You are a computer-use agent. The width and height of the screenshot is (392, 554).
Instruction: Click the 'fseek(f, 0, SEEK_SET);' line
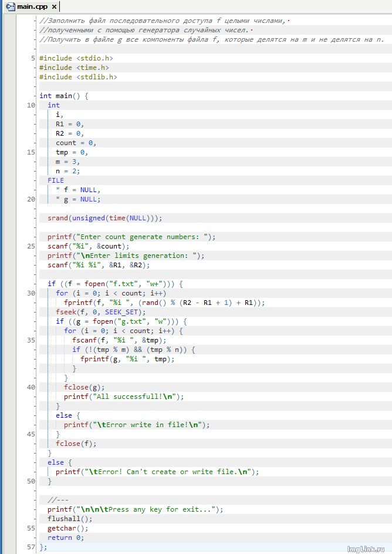[100, 312]
